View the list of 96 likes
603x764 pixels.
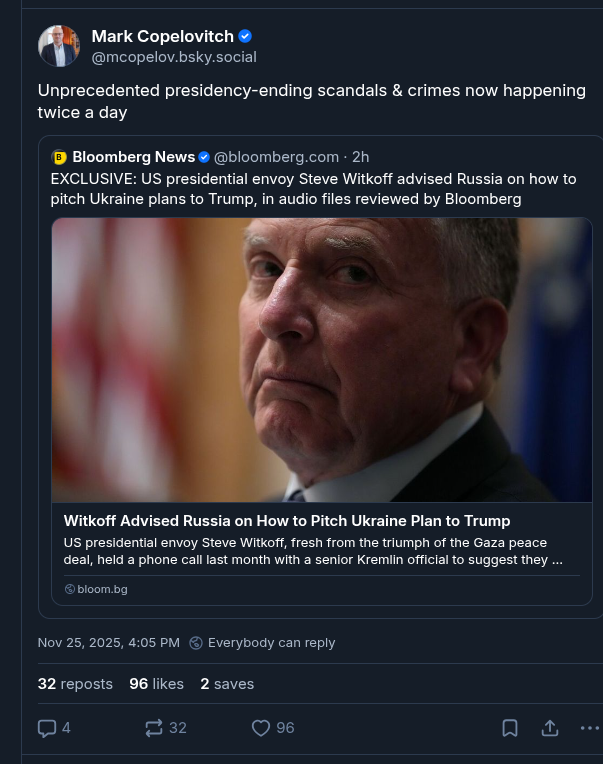click(x=156, y=684)
